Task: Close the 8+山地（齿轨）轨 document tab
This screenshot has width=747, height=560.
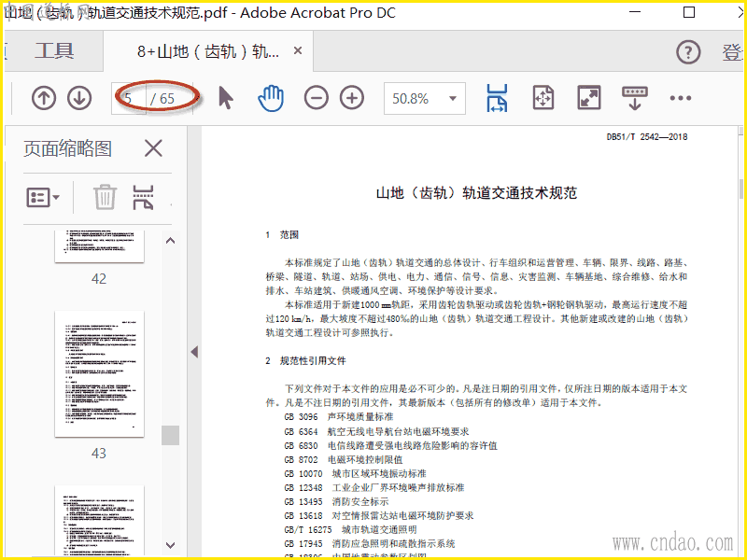Action: click(298, 51)
